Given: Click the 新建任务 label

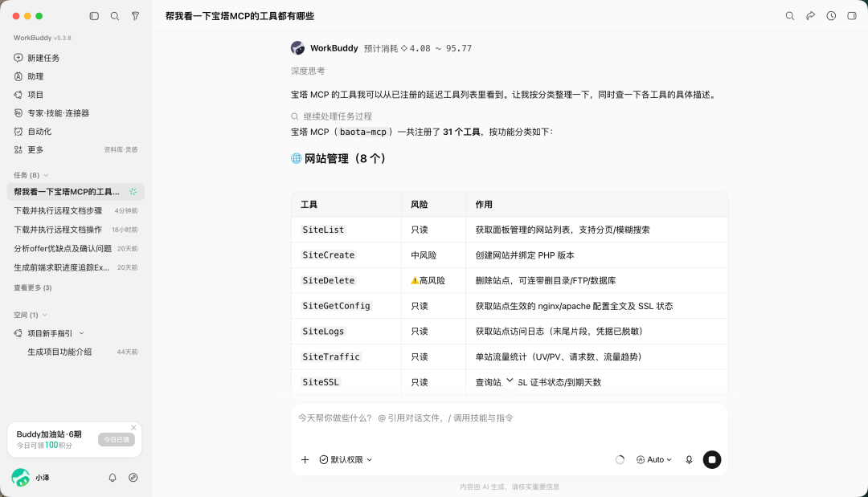Looking at the screenshot, I should pos(43,58).
